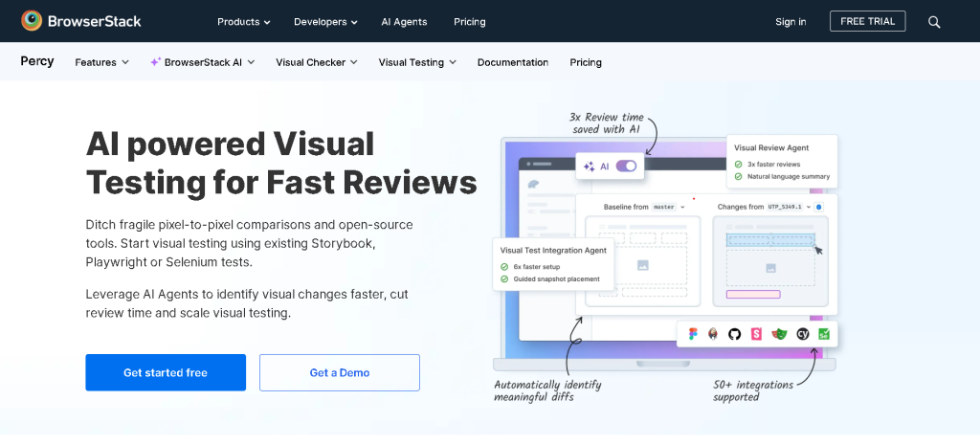The image size is (980, 445).
Task: Click the blue info icon beside UTP_5349.1
Action: [x=819, y=207]
